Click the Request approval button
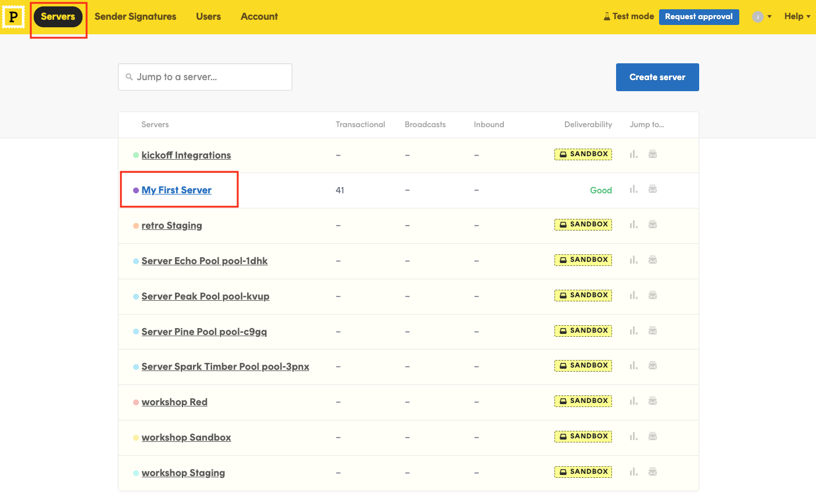Screen dimensions: 816x504 [x=699, y=17]
